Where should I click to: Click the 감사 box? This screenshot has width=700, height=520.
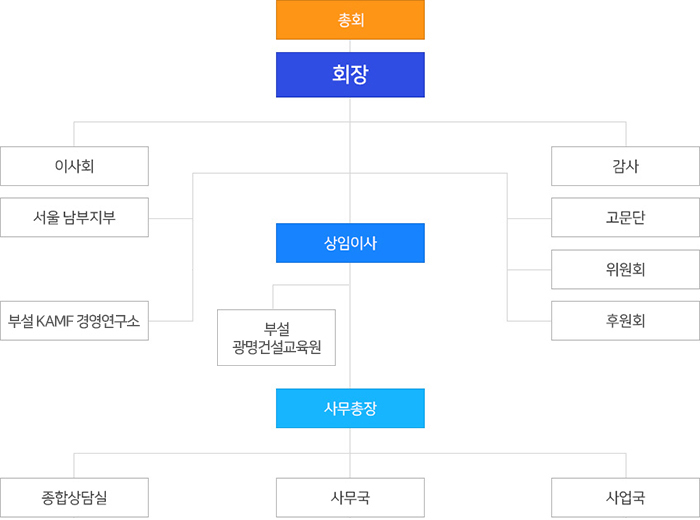click(625, 166)
